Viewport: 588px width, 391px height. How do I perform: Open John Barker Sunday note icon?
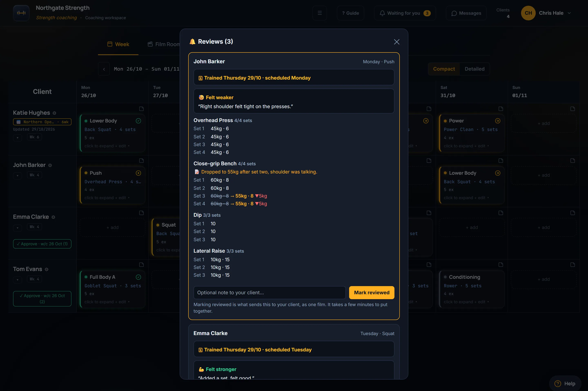pos(572,161)
